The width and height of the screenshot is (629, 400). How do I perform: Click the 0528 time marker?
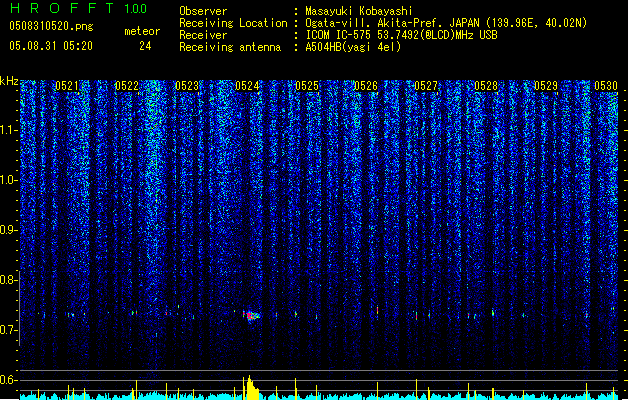point(486,86)
